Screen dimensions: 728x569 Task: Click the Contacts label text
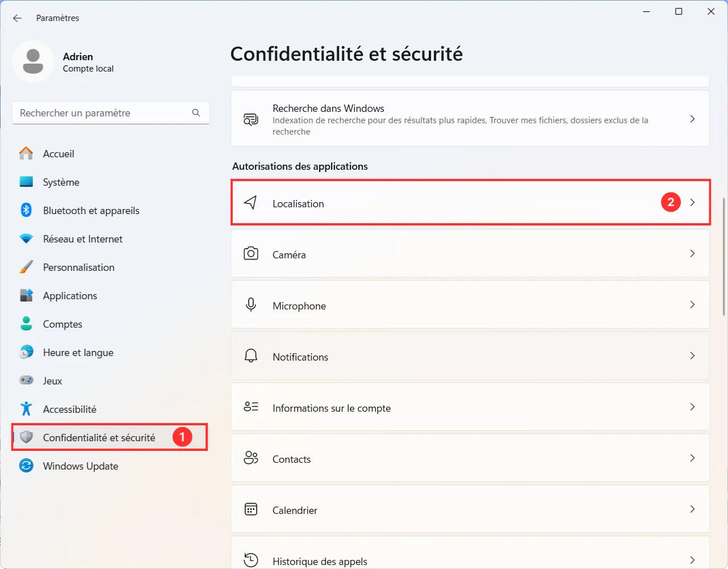[x=291, y=459]
